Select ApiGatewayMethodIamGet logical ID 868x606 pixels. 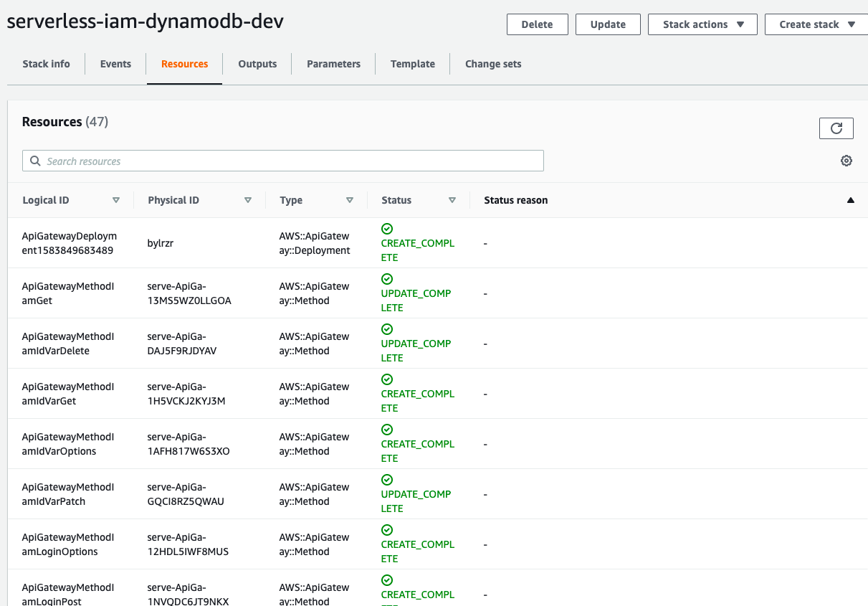[68, 293]
